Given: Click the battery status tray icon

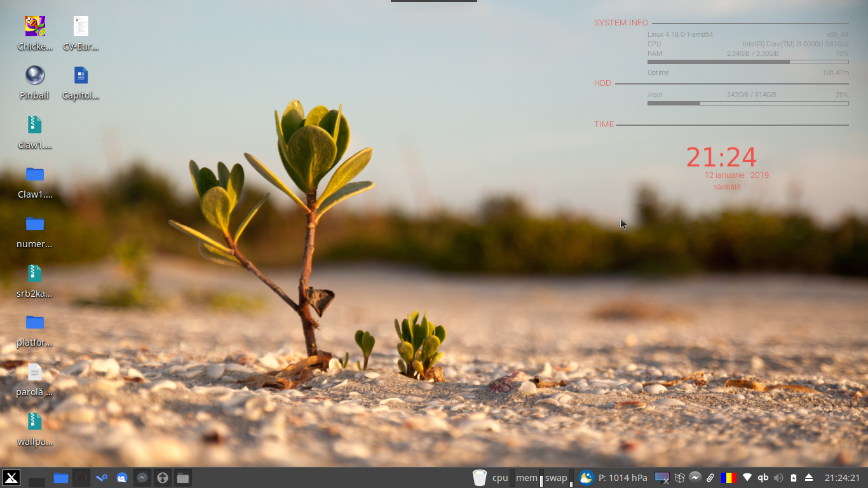Looking at the screenshot, I should pos(794,478).
